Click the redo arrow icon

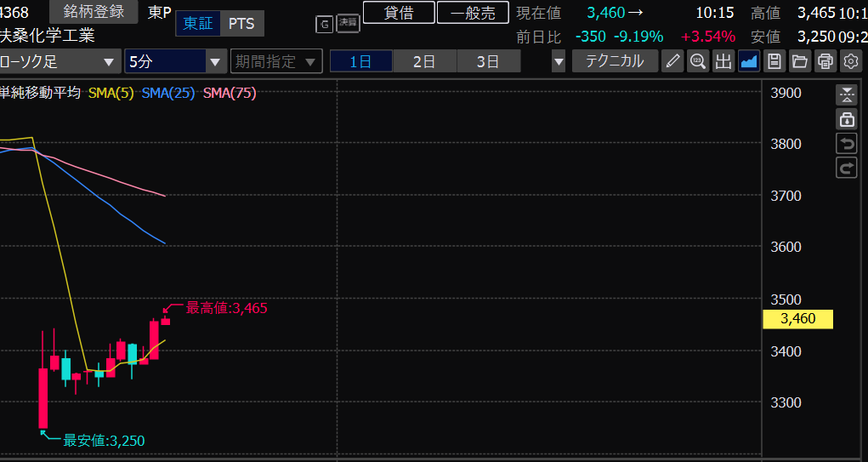pos(847,168)
